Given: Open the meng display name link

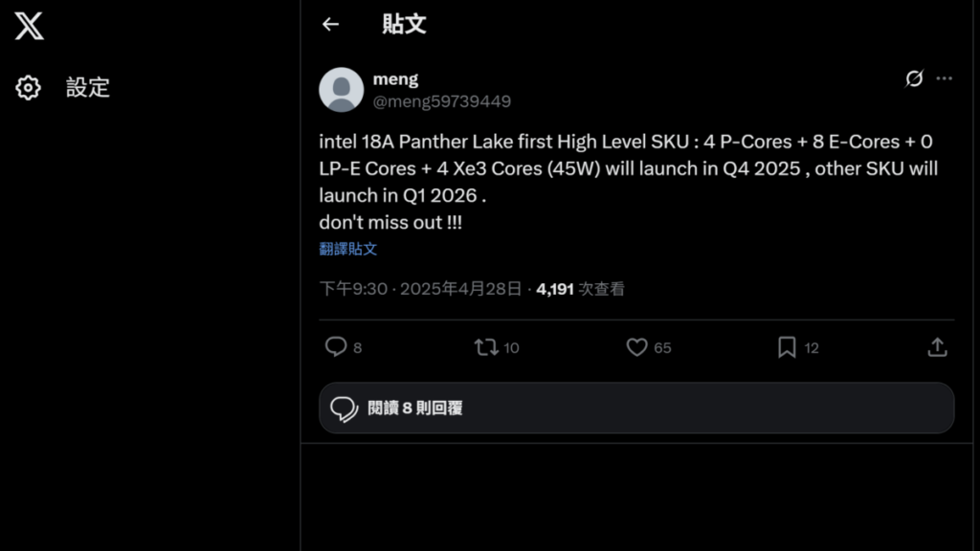Looking at the screenshot, I should click(395, 79).
